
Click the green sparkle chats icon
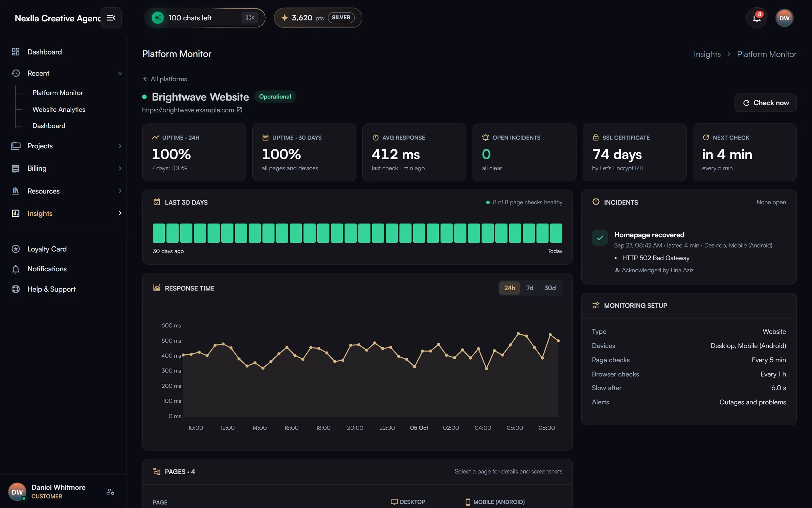coord(158,18)
